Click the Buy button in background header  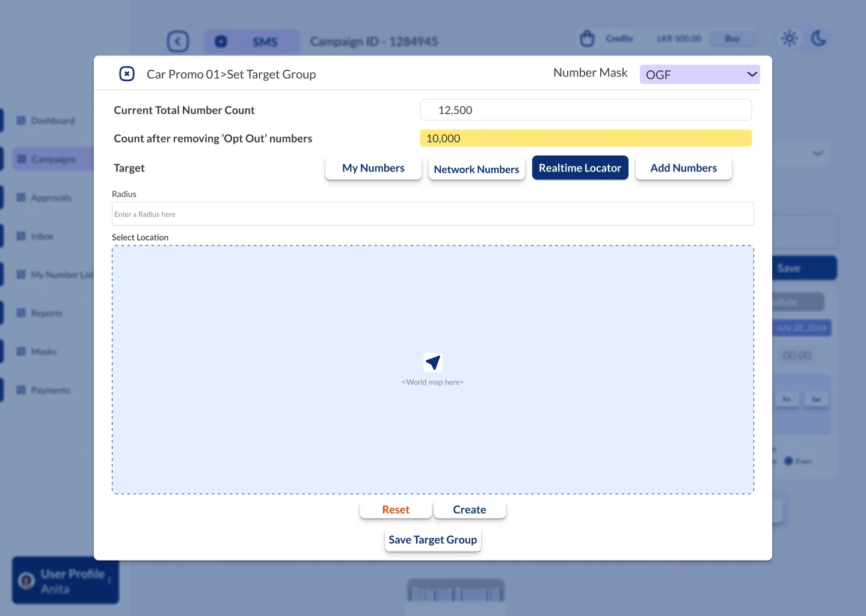[x=732, y=38]
